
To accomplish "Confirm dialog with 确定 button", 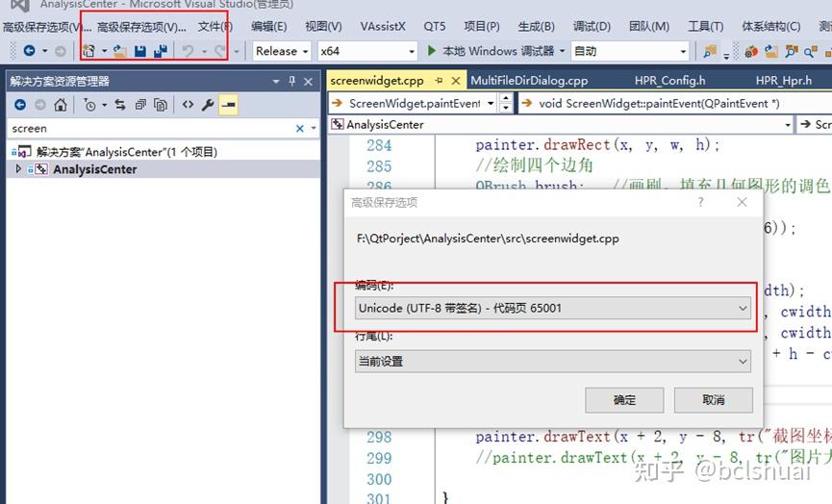I will click(x=624, y=400).
